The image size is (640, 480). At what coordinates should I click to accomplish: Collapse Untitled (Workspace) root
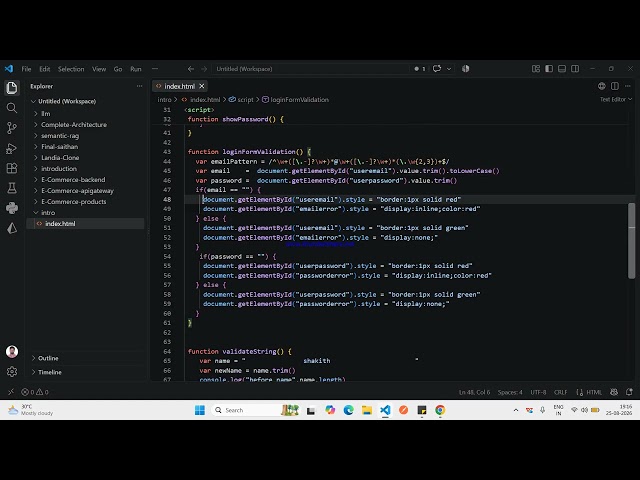point(86,101)
